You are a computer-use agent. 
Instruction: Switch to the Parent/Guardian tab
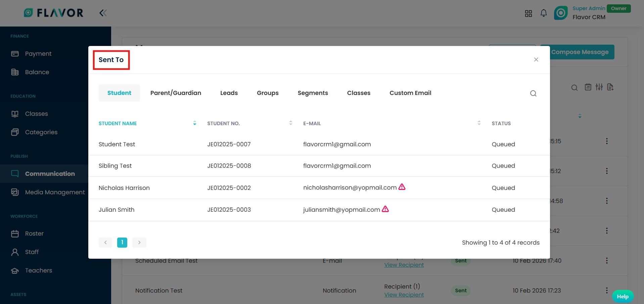[x=176, y=93]
